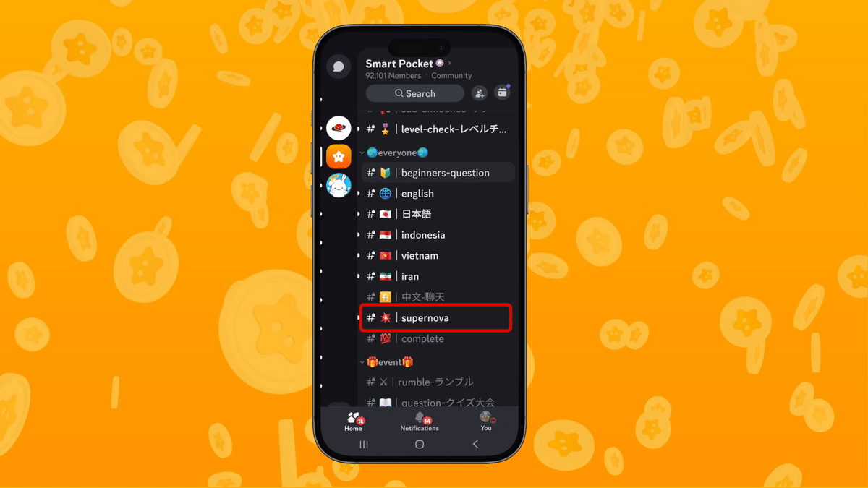The image size is (868, 488).
Task: Open direct messages speech bubble icon
Action: [338, 67]
